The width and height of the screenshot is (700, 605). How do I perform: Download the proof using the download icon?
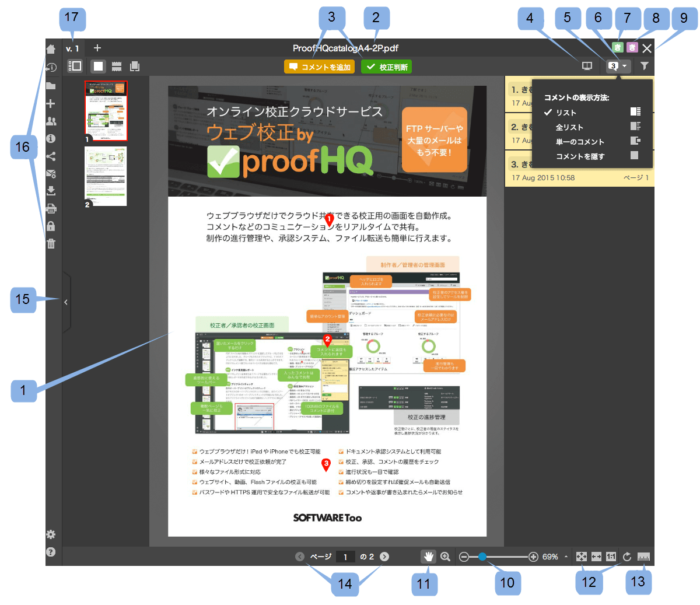pos(51,191)
